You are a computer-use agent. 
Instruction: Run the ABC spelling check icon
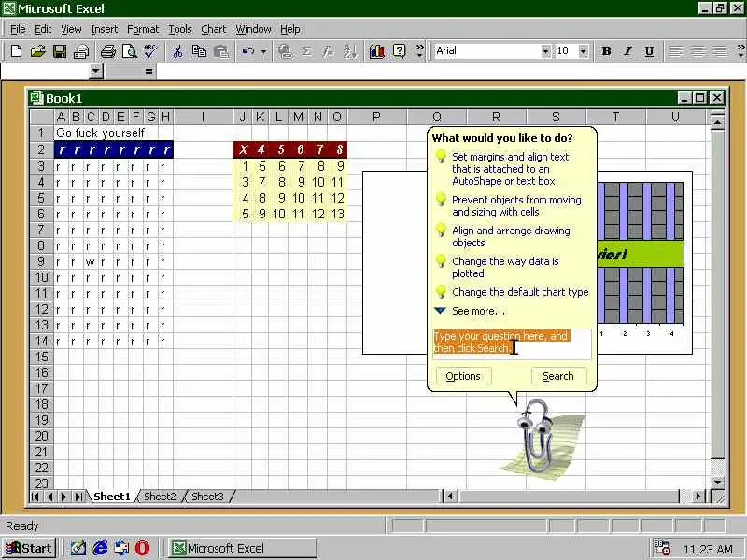click(x=150, y=51)
